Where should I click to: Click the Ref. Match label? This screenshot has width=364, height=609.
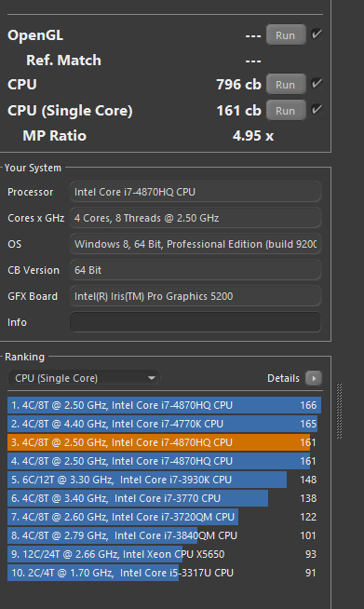pos(63,61)
